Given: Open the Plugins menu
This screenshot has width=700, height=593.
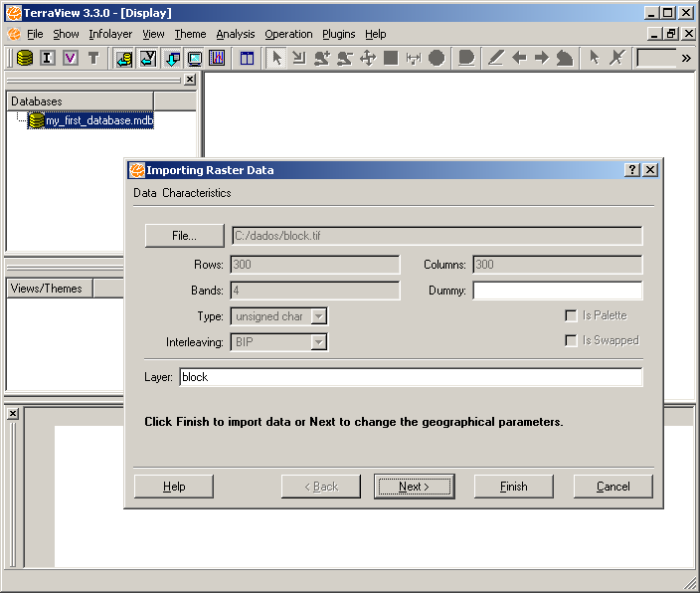Looking at the screenshot, I should pyautogui.click(x=338, y=34).
